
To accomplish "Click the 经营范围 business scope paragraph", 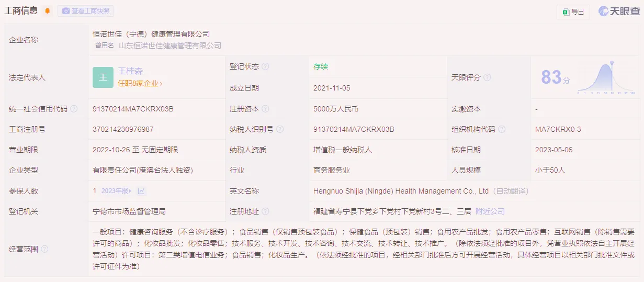I will click(364, 249).
